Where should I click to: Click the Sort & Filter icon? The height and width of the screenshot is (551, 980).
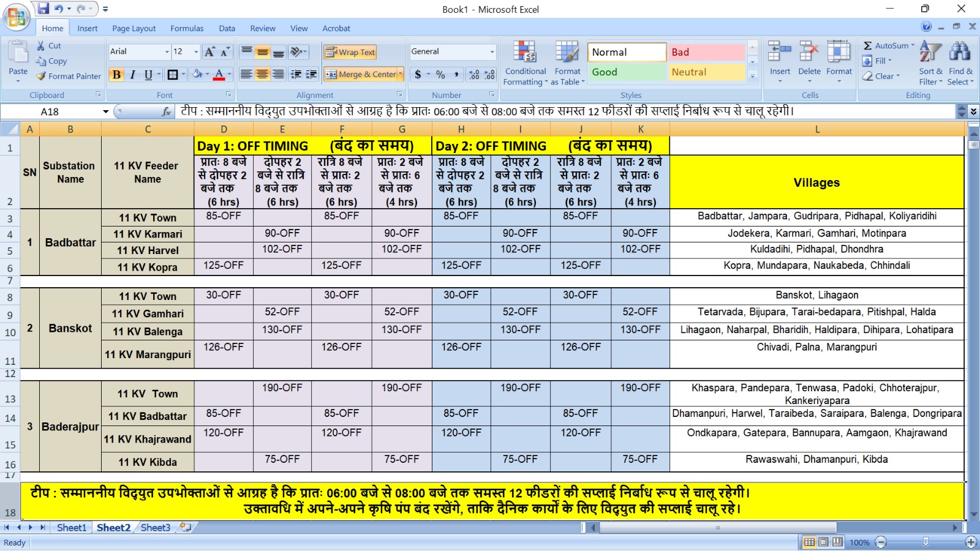pyautogui.click(x=930, y=54)
